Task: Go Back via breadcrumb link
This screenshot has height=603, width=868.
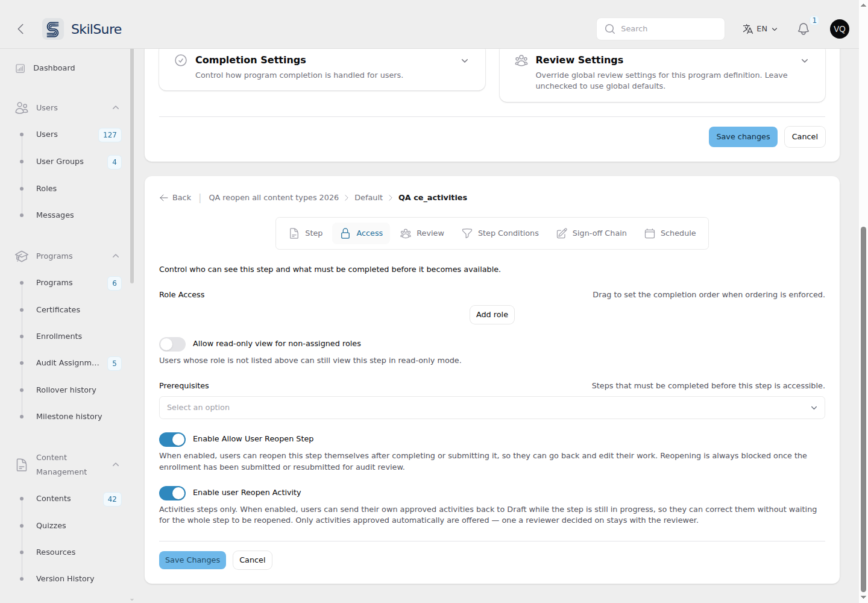Action: click(x=175, y=198)
